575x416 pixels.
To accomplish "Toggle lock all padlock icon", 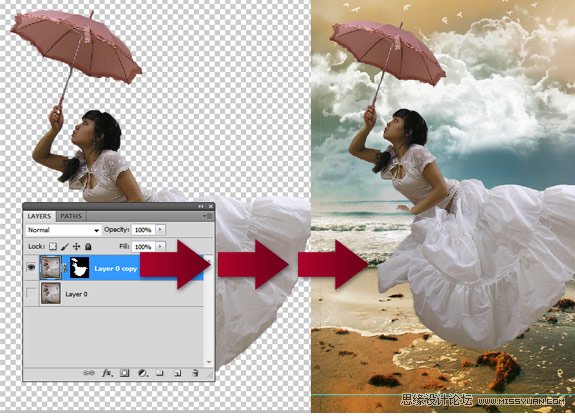I will click(88, 246).
